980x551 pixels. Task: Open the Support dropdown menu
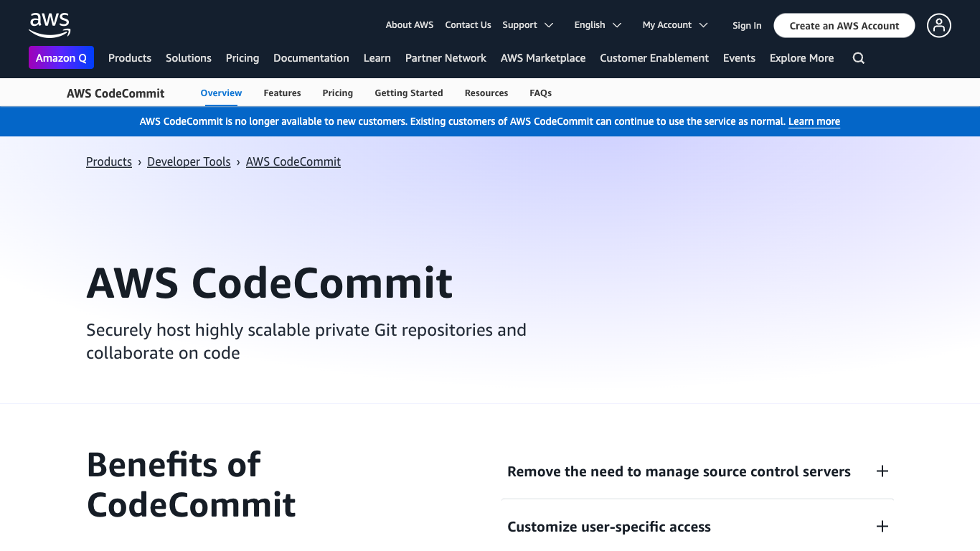click(x=527, y=25)
